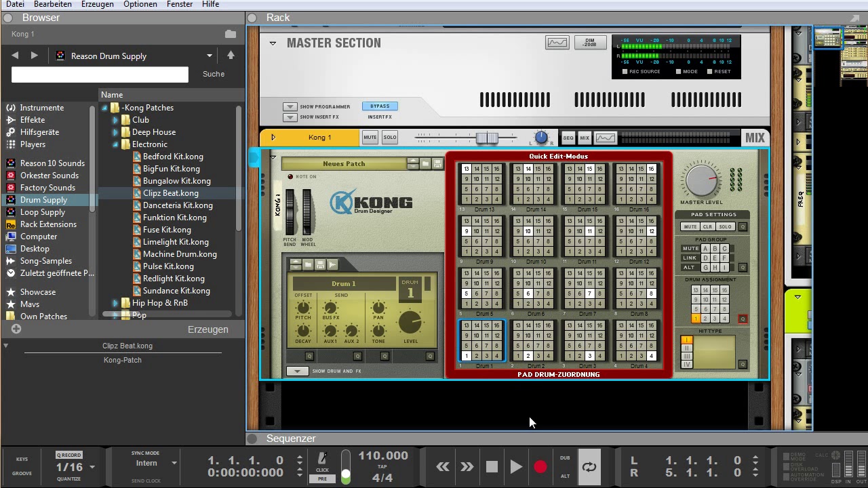Viewport: 868px width, 488px height.
Task: Enable the PRE count-in button
Action: 323,479
